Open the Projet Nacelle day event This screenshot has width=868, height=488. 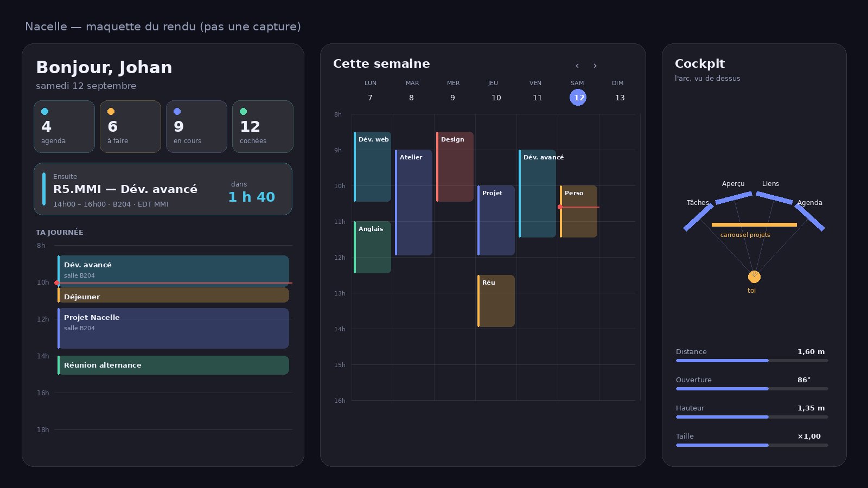click(173, 328)
